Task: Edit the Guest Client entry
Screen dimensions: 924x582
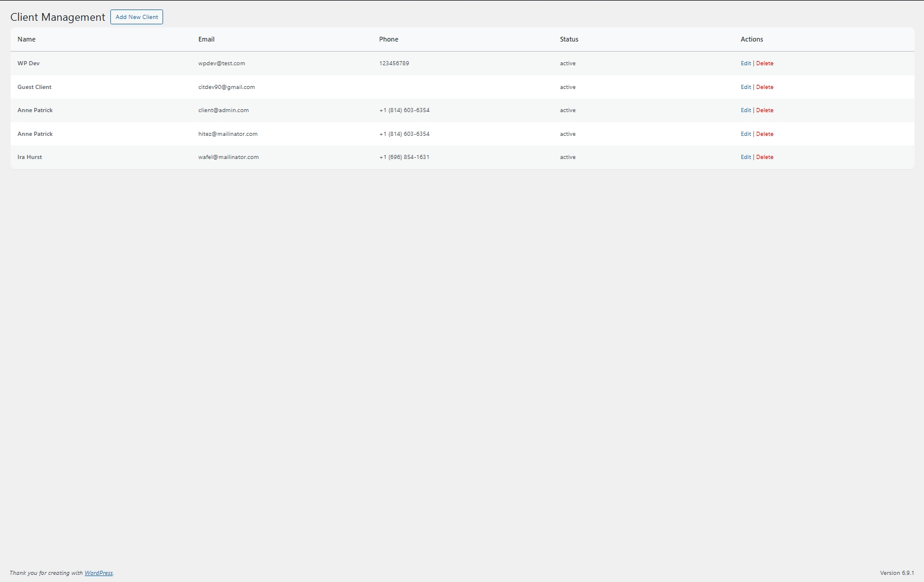Action: point(745,87)
